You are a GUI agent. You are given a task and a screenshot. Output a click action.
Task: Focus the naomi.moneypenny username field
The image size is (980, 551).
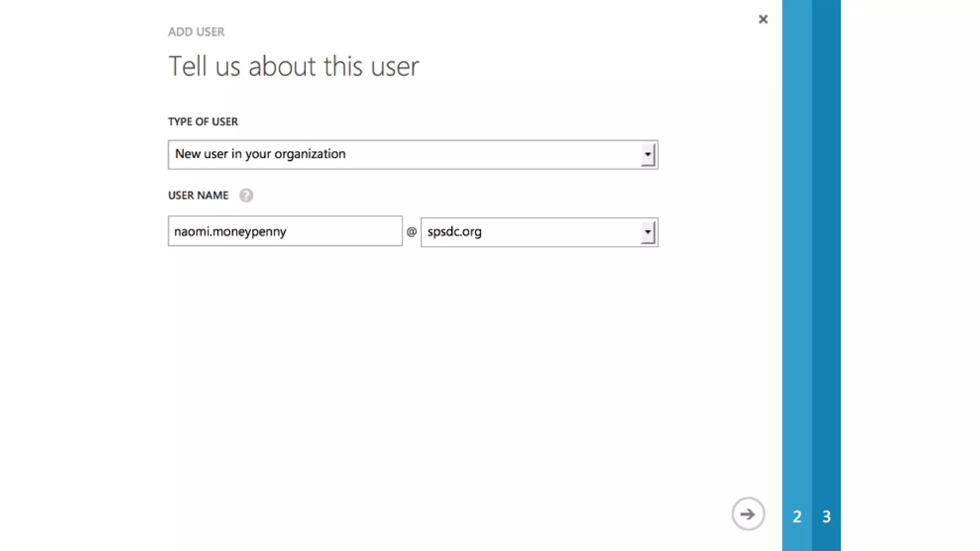click(x=285, y=231)
